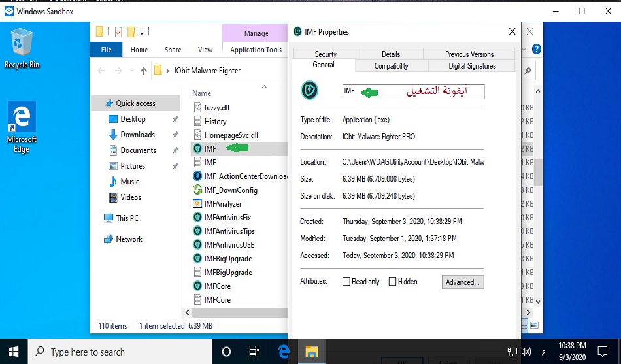Open File Explorer from the taskbar

tap(311, 352)
